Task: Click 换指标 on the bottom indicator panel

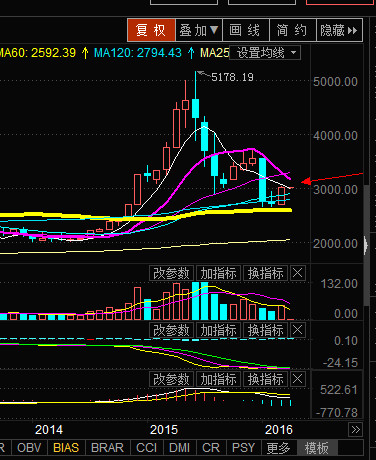Action: click(x=266, y=379)
